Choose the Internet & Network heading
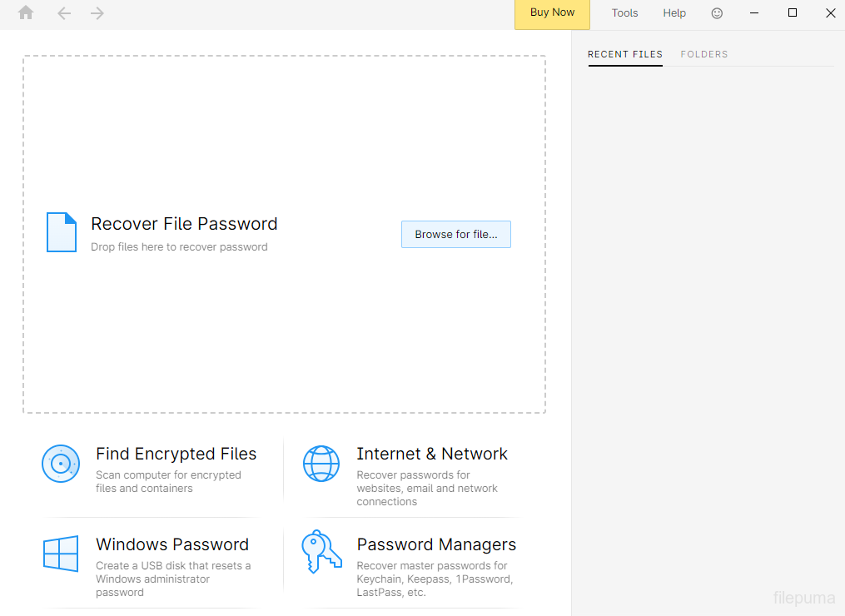The width and height of the screenshot is (845, 616). [432, 454]
